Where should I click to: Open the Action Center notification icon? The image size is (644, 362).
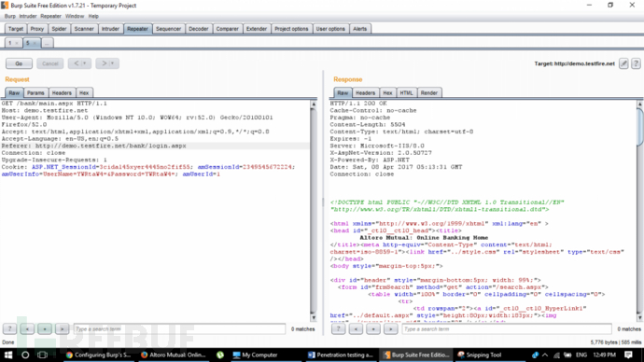[628, 355]
